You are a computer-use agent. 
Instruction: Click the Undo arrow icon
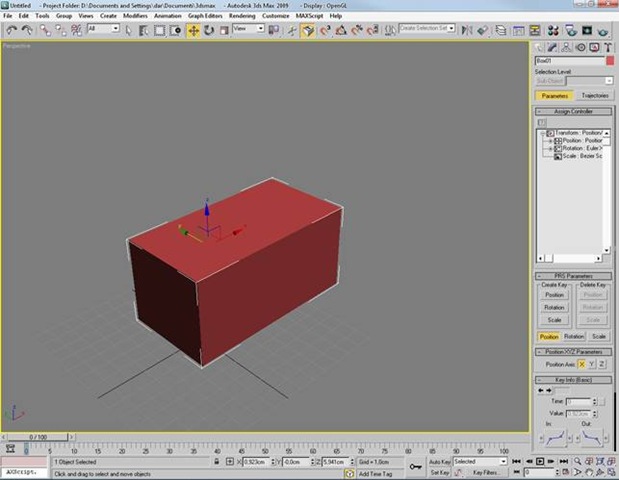pos(10,30)
